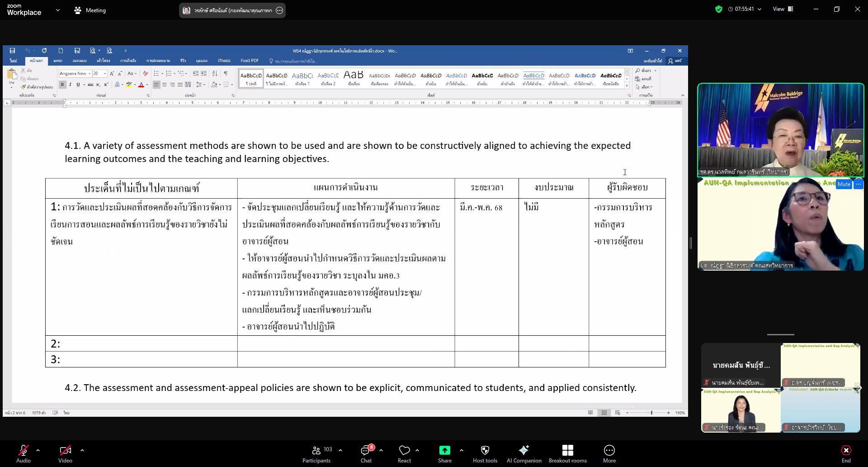This screenshot has width=868, height=467.
Task: Click the More options icon in Zoom toolbar
Action: 609,450
